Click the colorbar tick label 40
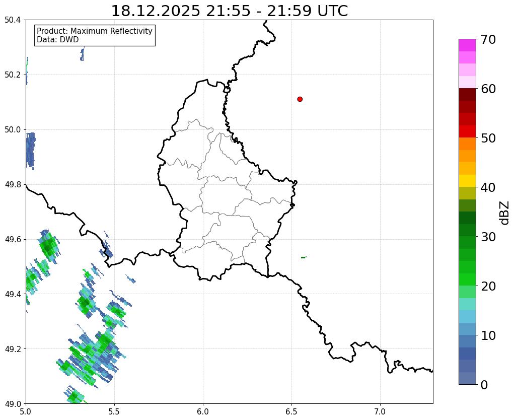 (488, 187)
